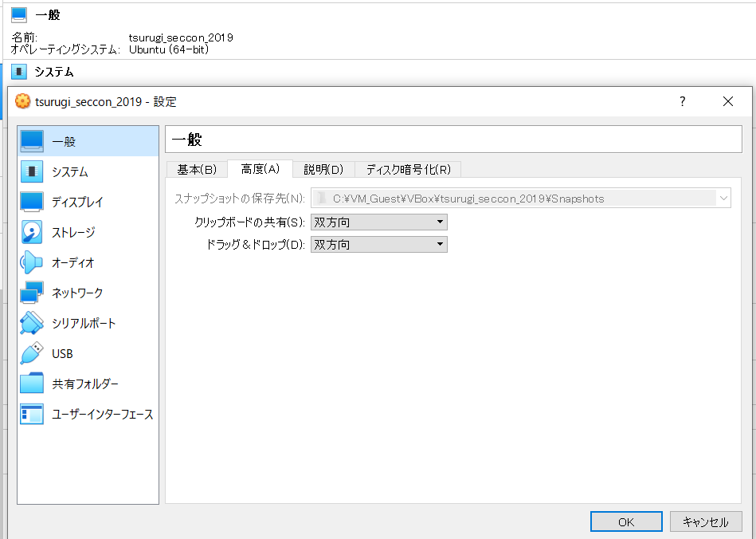Click the スナップショットの保存先(N) label
This screenshot has width=756, height=539.
[x=240, y=199]
